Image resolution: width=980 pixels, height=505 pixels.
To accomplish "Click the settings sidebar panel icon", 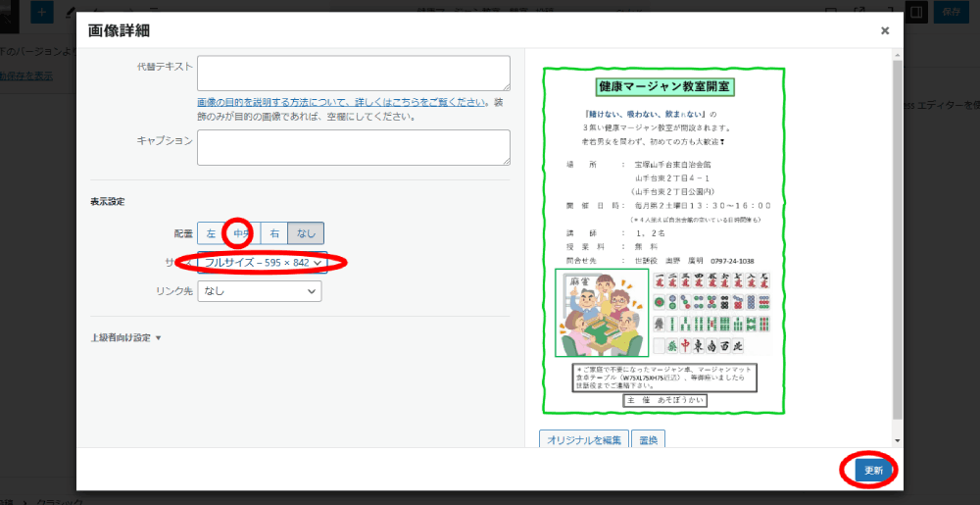I will point(916,12).
